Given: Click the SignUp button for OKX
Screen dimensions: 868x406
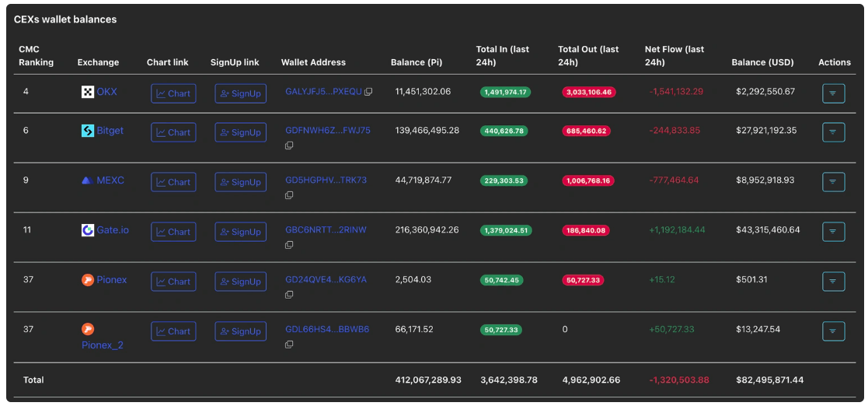Looking at the screenshot, I should point(240,93).
